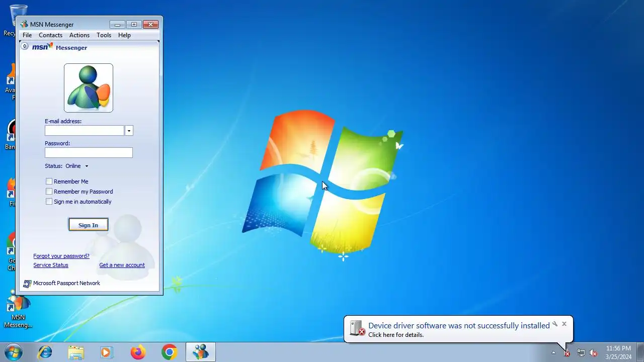Click the Microsoft Passport Network icon
The height and width of the screenshot is (362, 644).
(27, 284)
